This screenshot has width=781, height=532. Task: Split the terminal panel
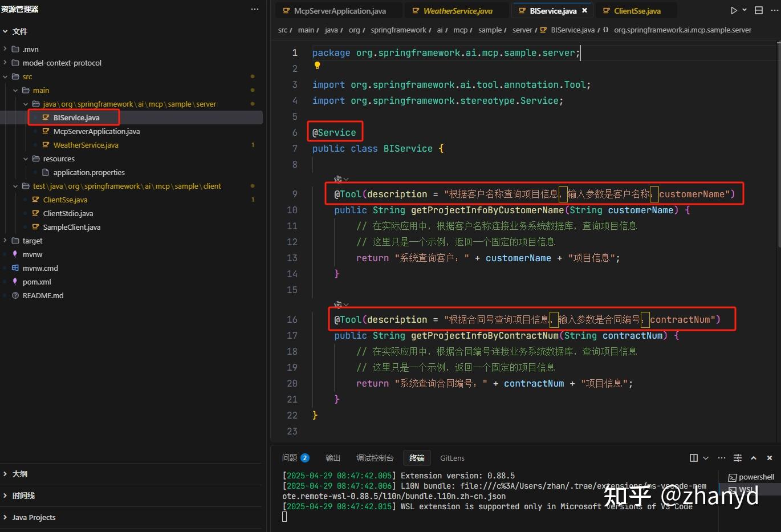coord(694,458)
